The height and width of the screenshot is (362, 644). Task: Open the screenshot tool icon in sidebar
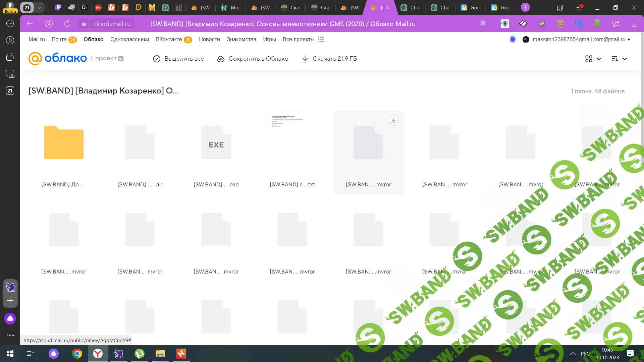pyautogui.click(x=10, y=74)
